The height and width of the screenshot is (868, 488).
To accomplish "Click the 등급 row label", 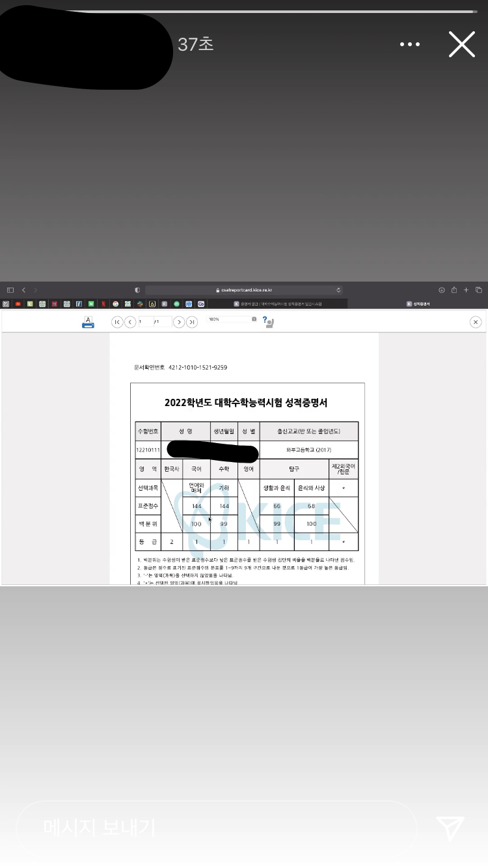I will point(148,541).
